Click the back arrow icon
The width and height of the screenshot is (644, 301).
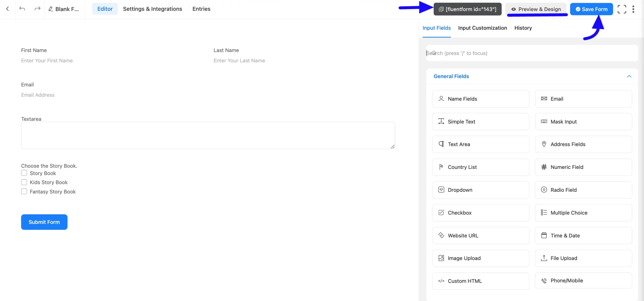click(x=8, y=9)
